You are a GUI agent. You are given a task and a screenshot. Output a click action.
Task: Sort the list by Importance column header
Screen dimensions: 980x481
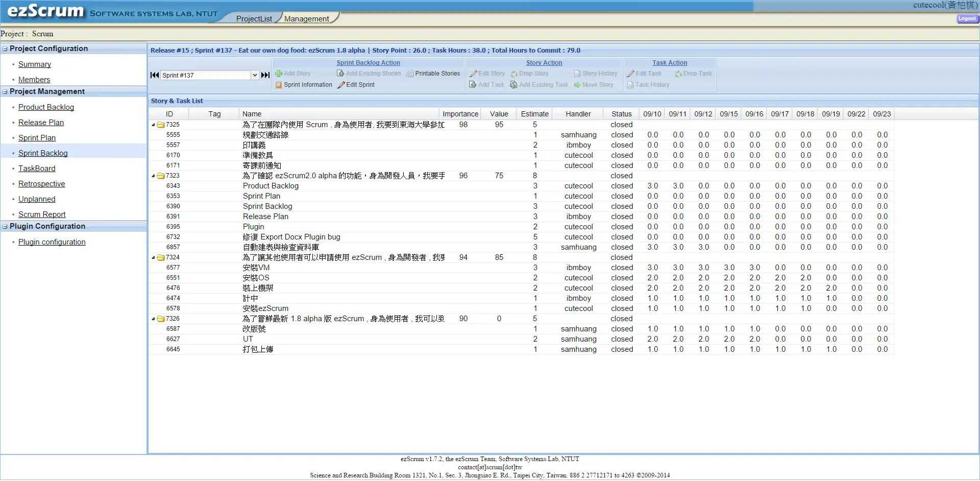(x=460, y=114)
